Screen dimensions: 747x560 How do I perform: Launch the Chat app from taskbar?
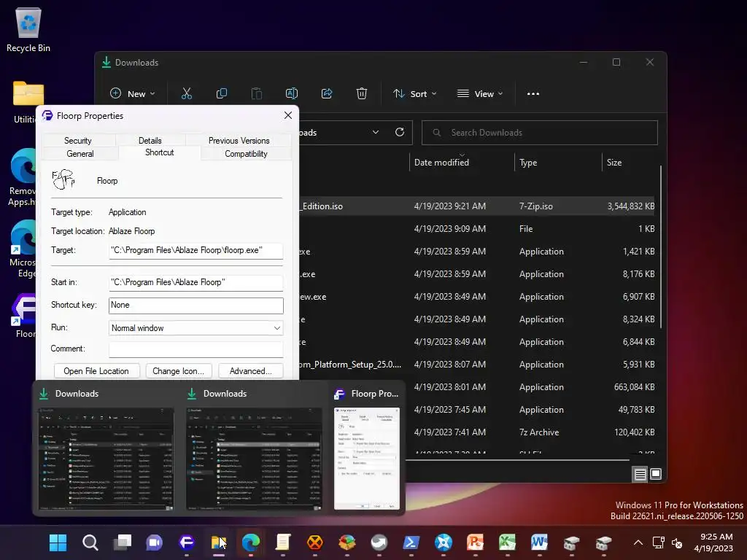pyautogui.click(x=155, y=542)
